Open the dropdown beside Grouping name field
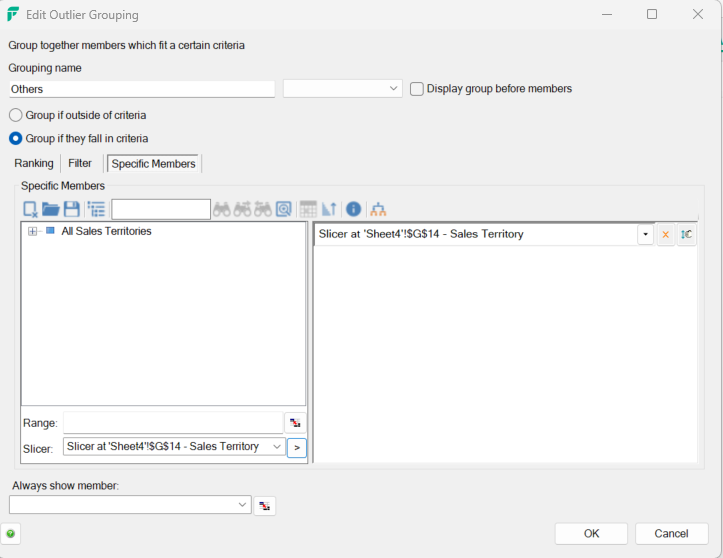Image resolution: width=723 pixels, height=558 pixels. (393, 89)
